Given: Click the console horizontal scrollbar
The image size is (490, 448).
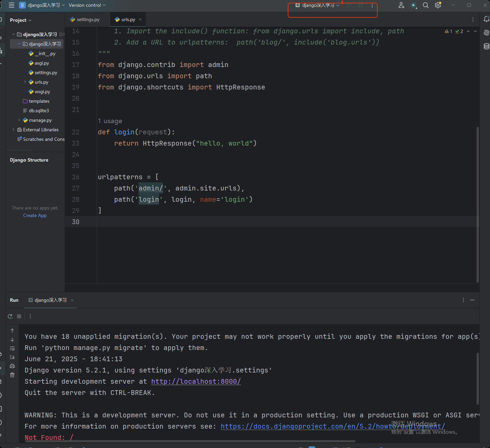Looking at the screenshot, I should coord(191,441).
